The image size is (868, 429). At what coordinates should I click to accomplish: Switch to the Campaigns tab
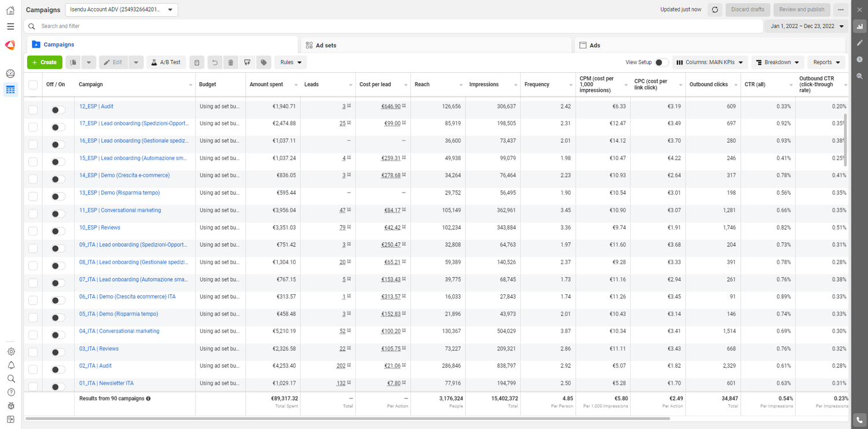point(163,45)
